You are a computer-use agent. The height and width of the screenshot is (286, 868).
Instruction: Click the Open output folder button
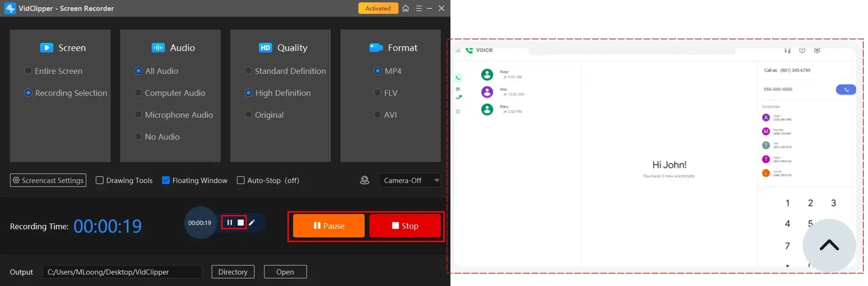tap(286, 272)
